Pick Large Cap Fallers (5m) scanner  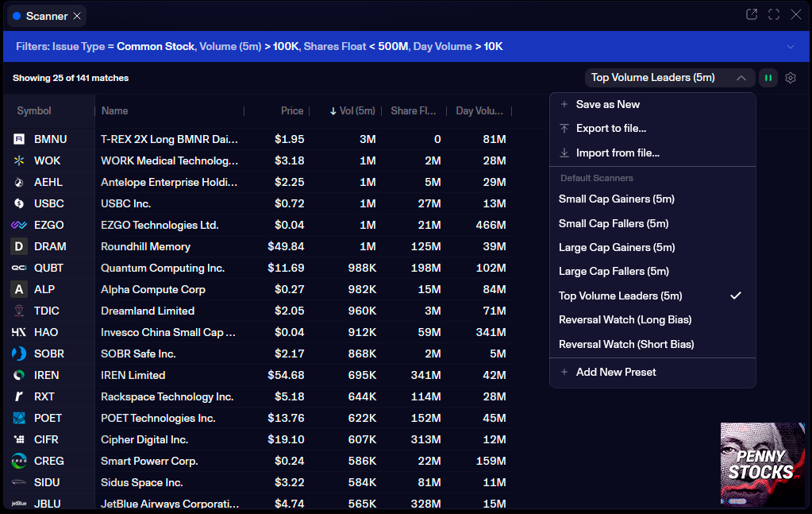coord(614,271)
